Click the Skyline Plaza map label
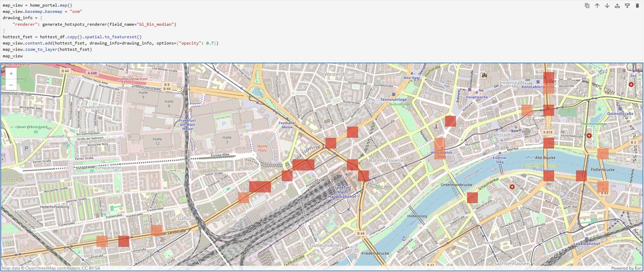Viewport: 644px width, 272px height. click(x=262, y=149)
